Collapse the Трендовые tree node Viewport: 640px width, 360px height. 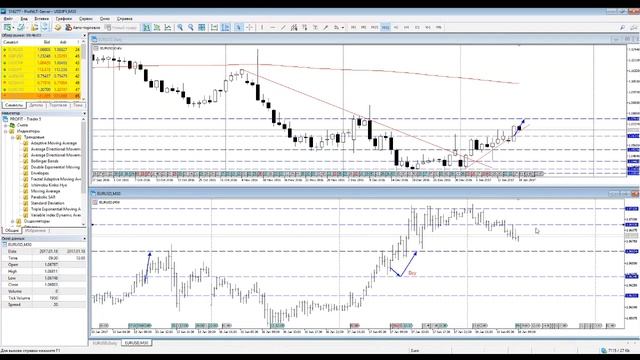(x=13, y=138)
